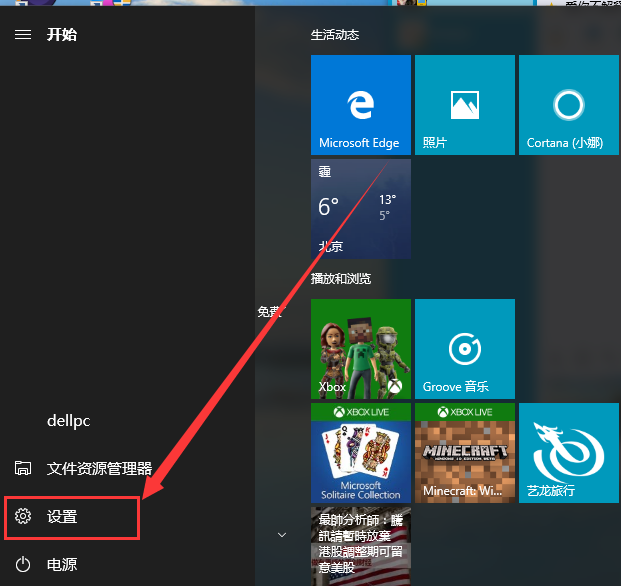Viewport: 621px width, 586px height.
Task: Open the Microsoft Edge tile
Action: coord(361,105)
